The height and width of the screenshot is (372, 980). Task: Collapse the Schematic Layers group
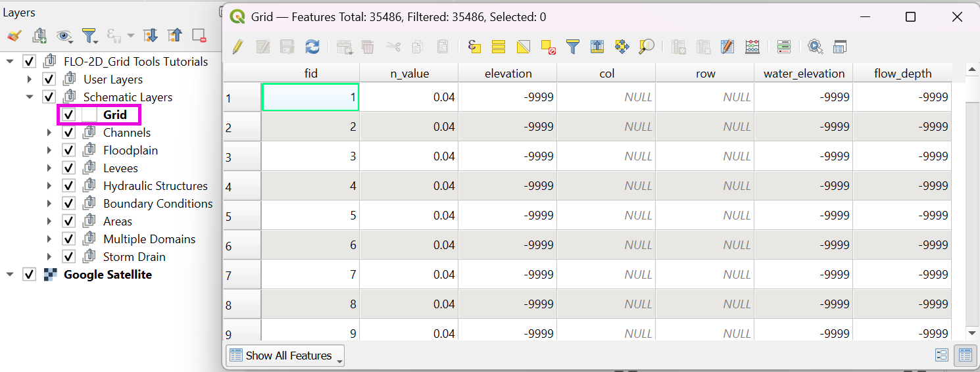click(30, 97)
